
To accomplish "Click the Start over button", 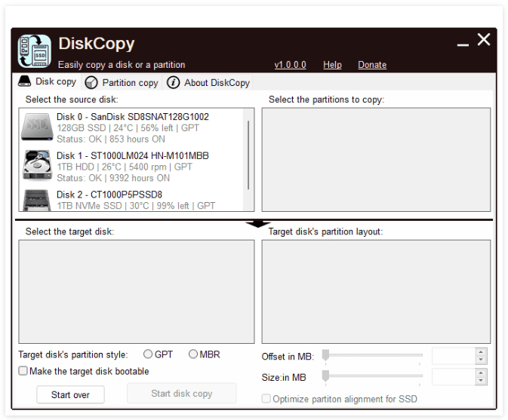I will 70,394.
